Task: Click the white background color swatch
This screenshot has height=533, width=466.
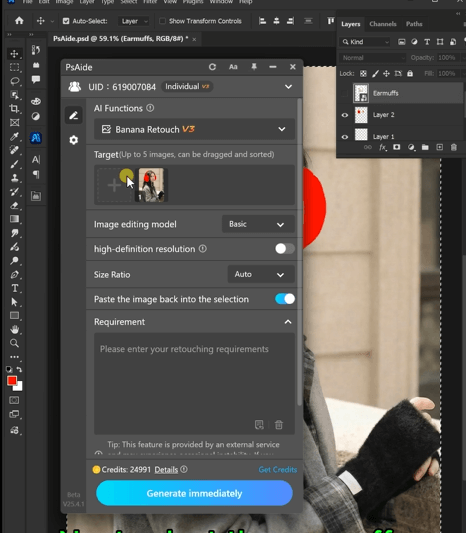Action: click(x=19, y=387)
